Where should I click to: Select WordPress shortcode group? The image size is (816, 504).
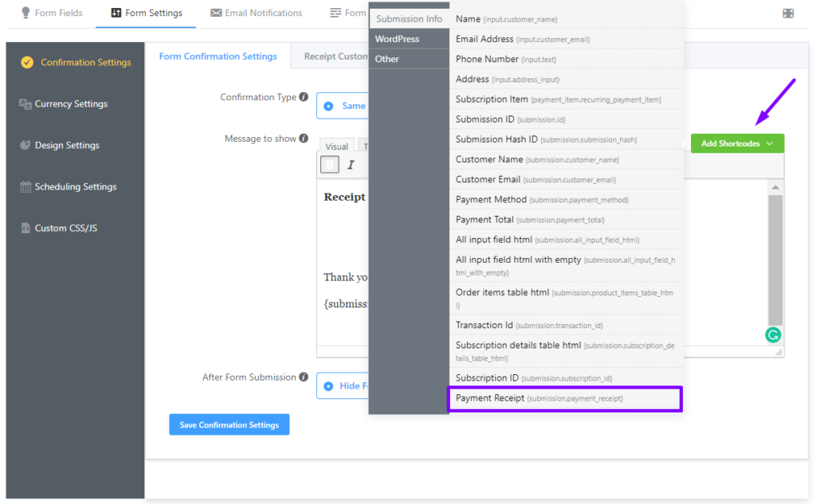coord(409,39)
